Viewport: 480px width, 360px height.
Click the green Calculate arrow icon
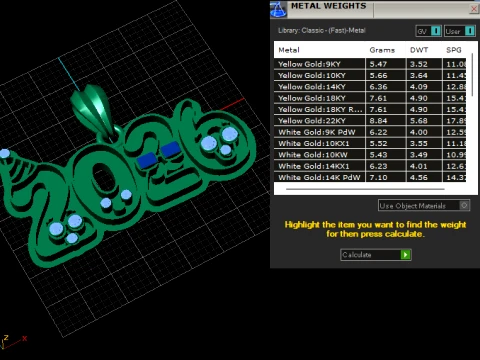(405, 255)
